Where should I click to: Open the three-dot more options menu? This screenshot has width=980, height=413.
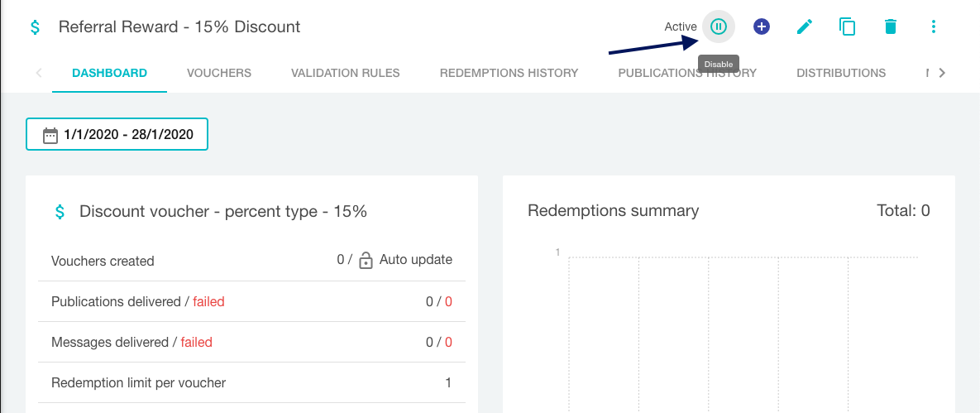[933, 27]
